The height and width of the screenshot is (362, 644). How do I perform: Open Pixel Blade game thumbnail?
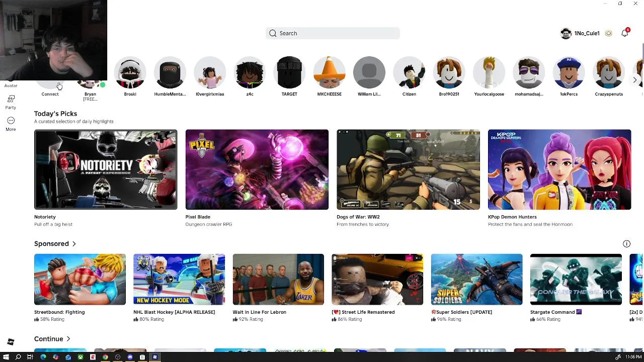[257, 169]
